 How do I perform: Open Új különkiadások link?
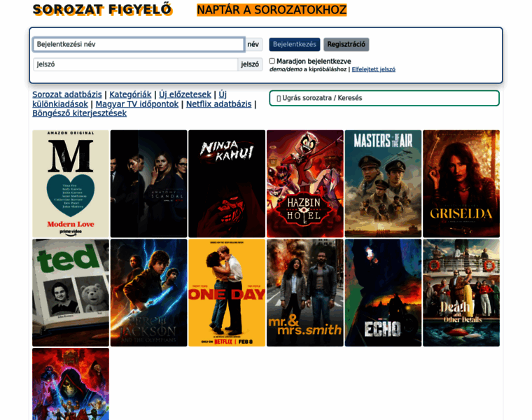60,104
